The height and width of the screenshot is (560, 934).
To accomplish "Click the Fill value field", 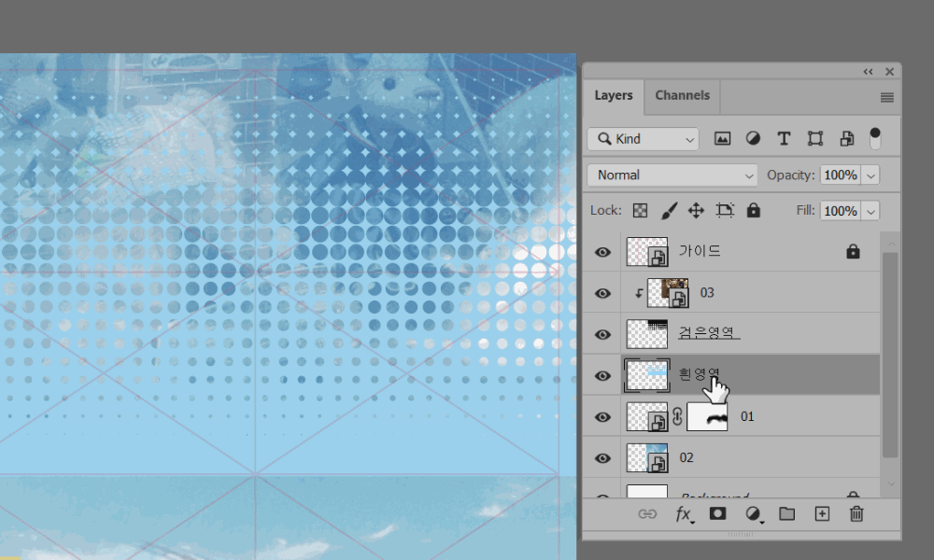I will pyautogui.click(x=840, y=211).
